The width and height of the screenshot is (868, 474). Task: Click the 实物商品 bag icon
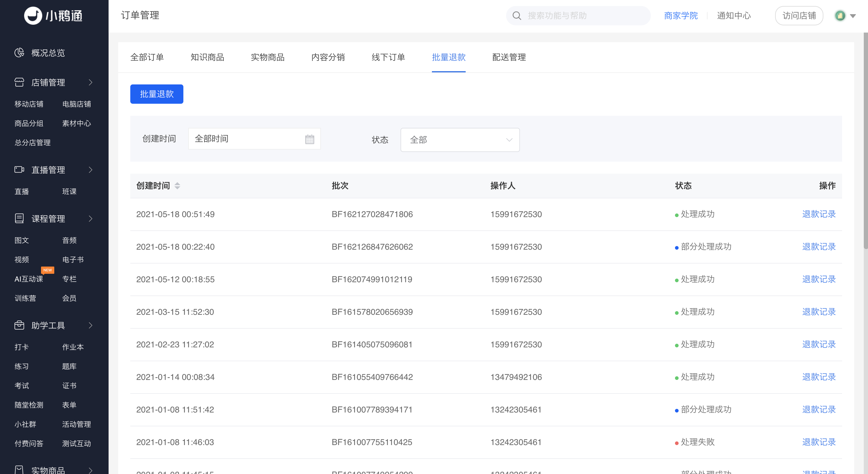(x=19, y=469)
